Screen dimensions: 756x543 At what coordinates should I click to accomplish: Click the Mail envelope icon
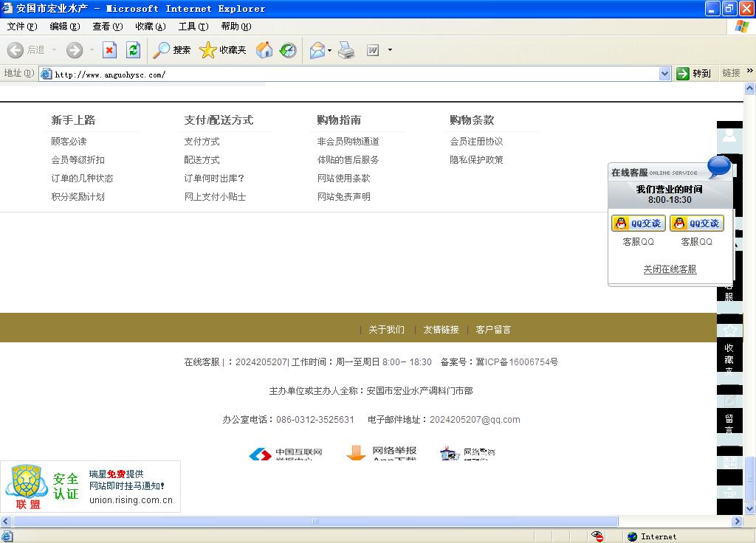(x=317, y=50)
